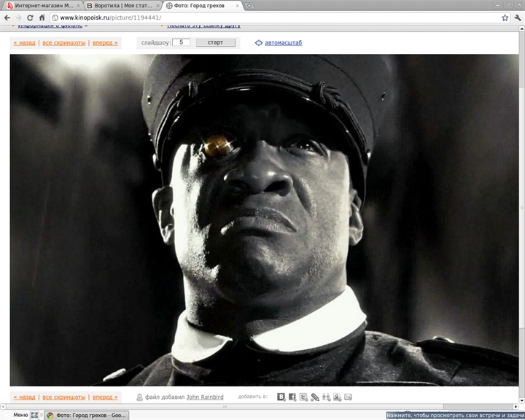Go back with the browser back arrow

[x=7, y=17]
